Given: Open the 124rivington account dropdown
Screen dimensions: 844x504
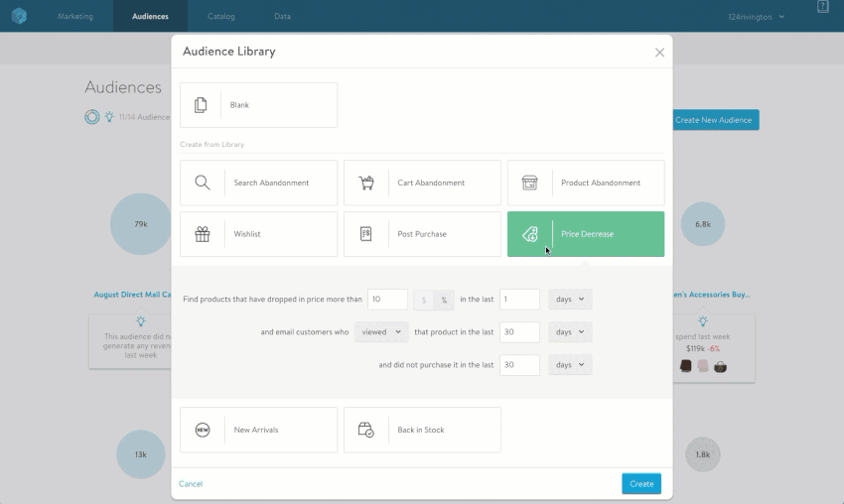Looking at the screenshot, I should click(x=757, y=17).
